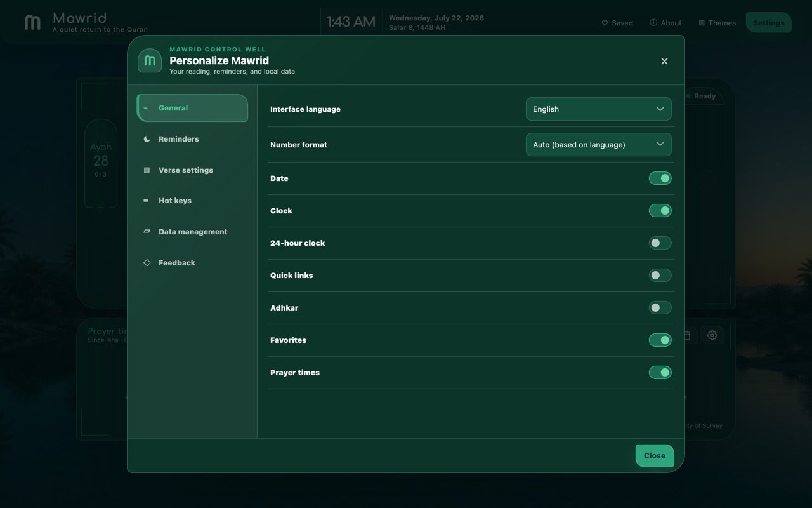Click the Verse settings square icon
The width and height of the screenshot is (812, 508).
tap(147, 170)
